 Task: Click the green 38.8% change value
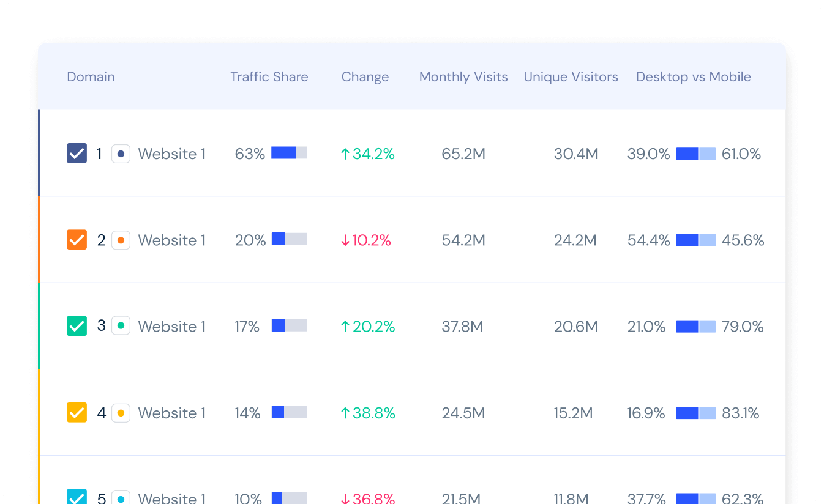[368, 413]
